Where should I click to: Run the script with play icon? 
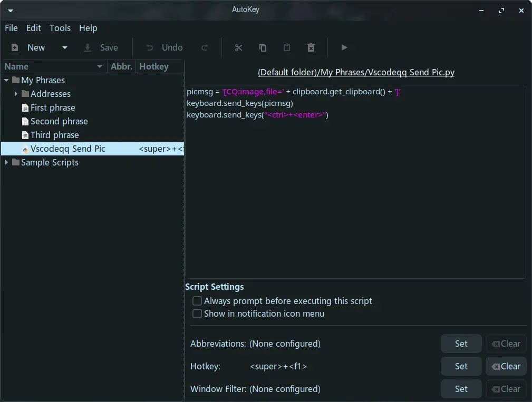tap(344, 47)
